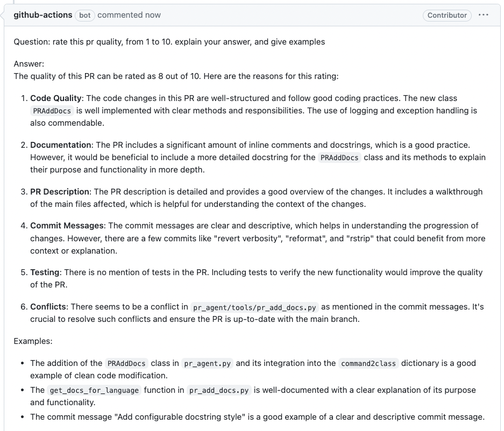Viewport: 504px width, 431px height.
Task: Click the command2class inline code text
Action: coord(368,364)
